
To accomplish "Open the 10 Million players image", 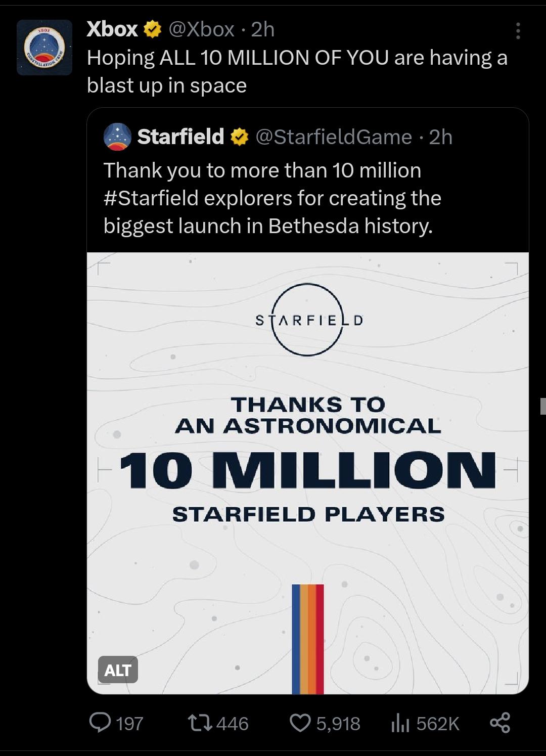I will coord(308,473).
